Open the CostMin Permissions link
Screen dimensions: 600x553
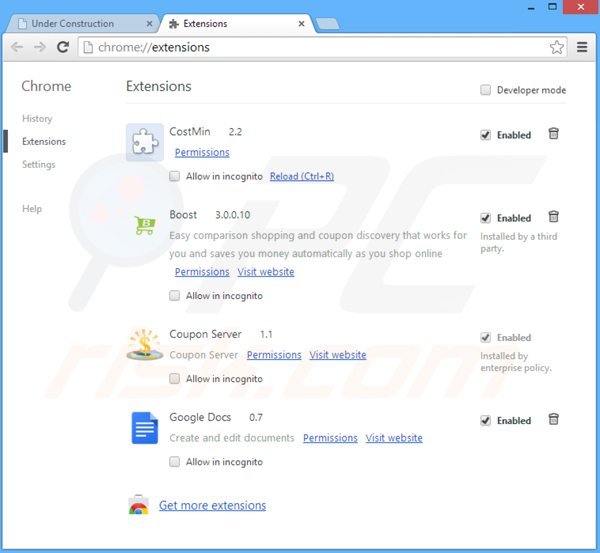(x=202, y=153)
